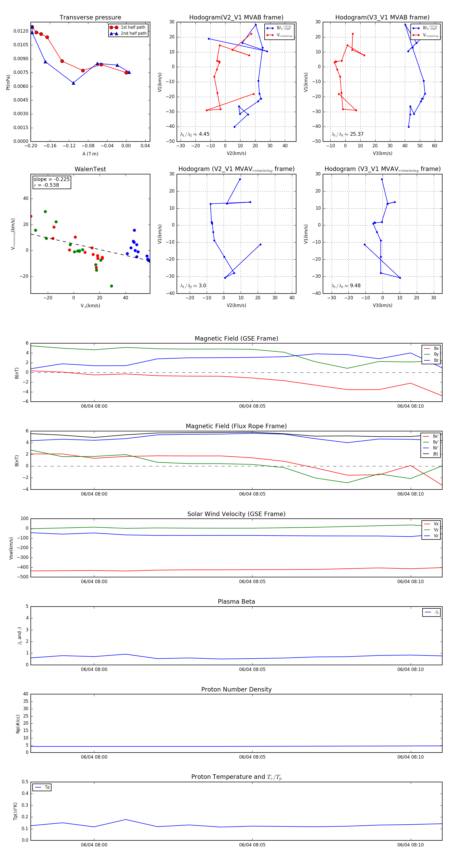Click the |B| legend entry in flux rope plot
The image size is (473, 868).
[x=431, y=454]
